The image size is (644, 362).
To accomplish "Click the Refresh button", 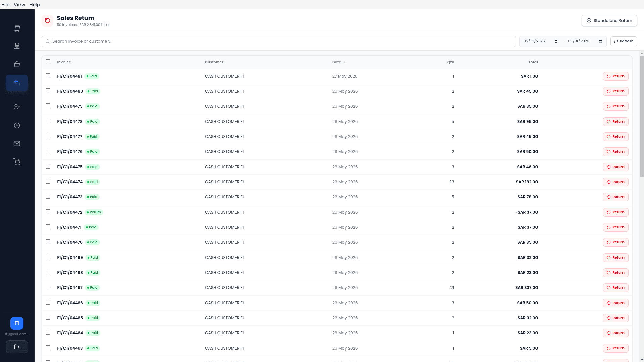I will click(x=624, y=41).
